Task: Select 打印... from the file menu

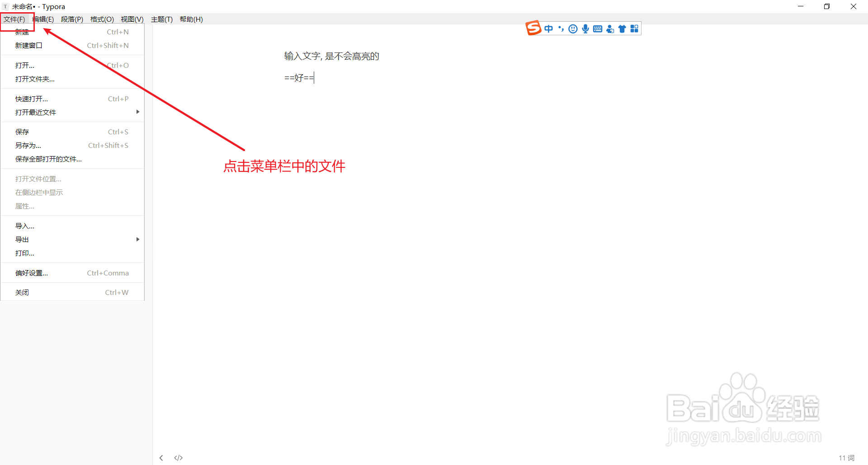Action: (25, 253)
